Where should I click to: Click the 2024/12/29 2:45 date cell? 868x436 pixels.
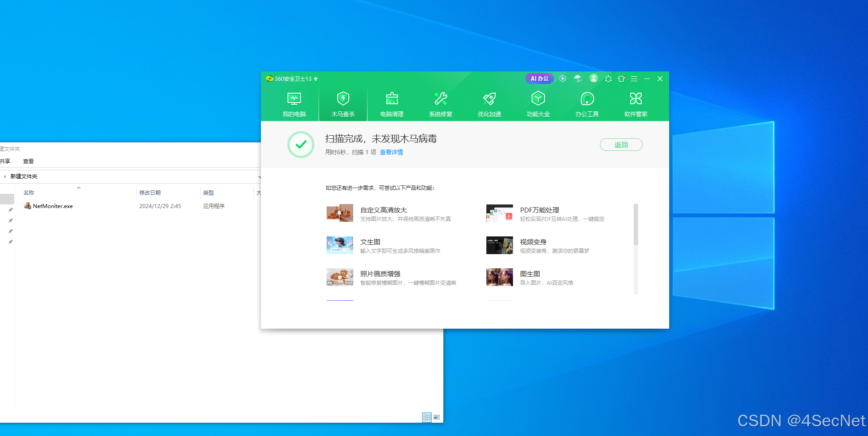tap(160, 206)
